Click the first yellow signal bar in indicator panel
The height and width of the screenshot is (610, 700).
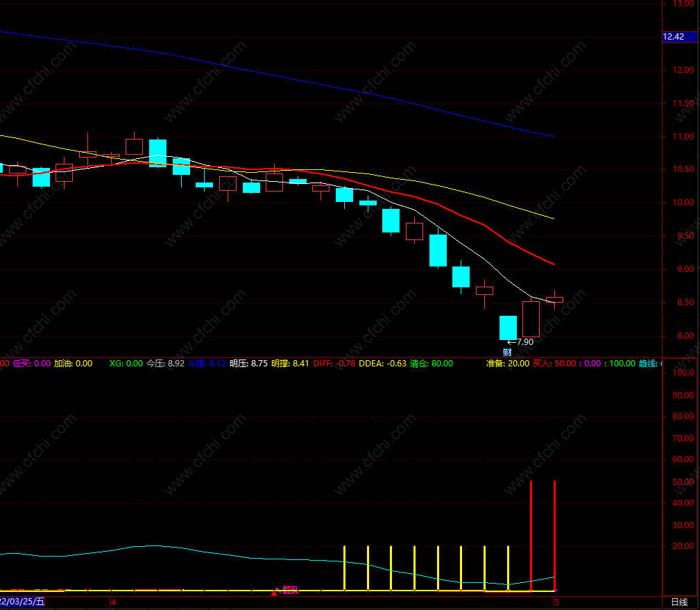coord(344,568)
